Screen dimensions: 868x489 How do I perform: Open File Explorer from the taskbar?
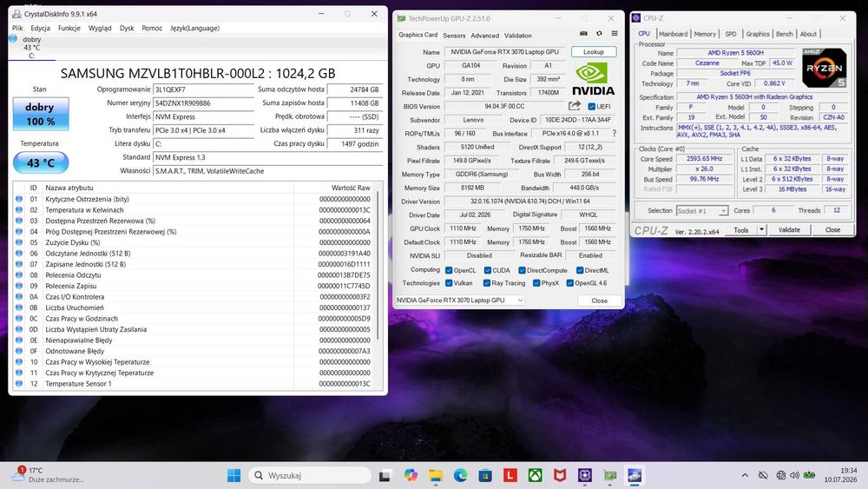click(436, 475)
